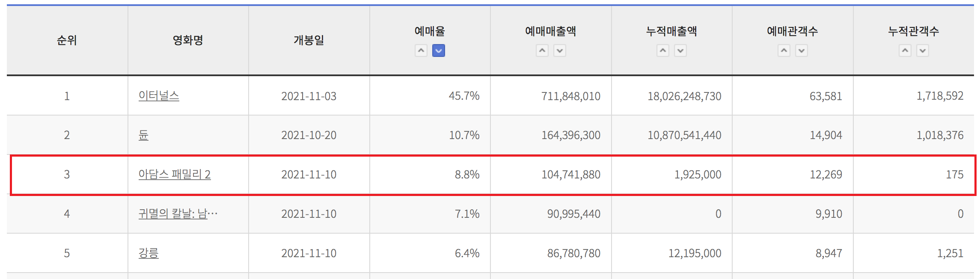Click the 2021-10-20 release date cell
Viewport: 980px width, 279px height.
tap(309, 135)
